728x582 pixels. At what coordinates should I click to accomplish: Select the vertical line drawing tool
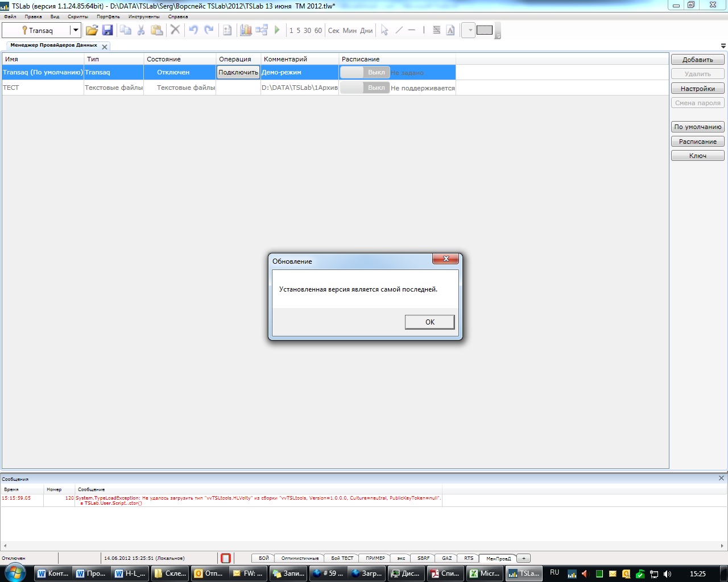[424, 30]
